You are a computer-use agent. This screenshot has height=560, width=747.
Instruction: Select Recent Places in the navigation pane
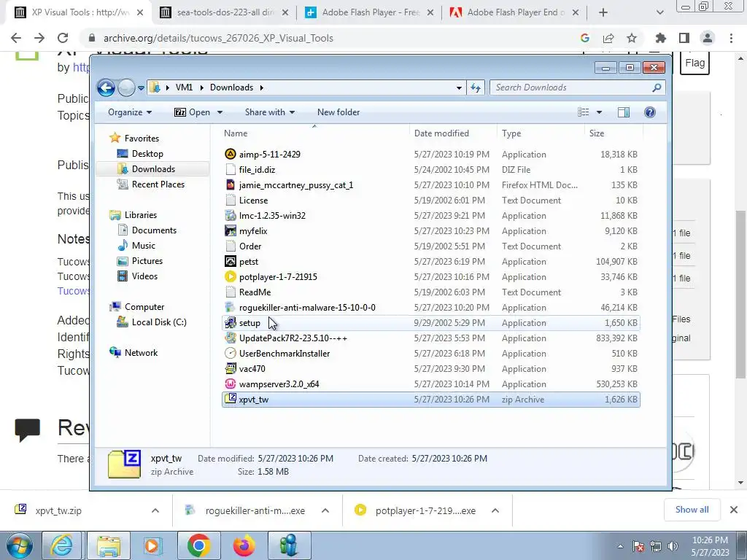pos(158,184)
